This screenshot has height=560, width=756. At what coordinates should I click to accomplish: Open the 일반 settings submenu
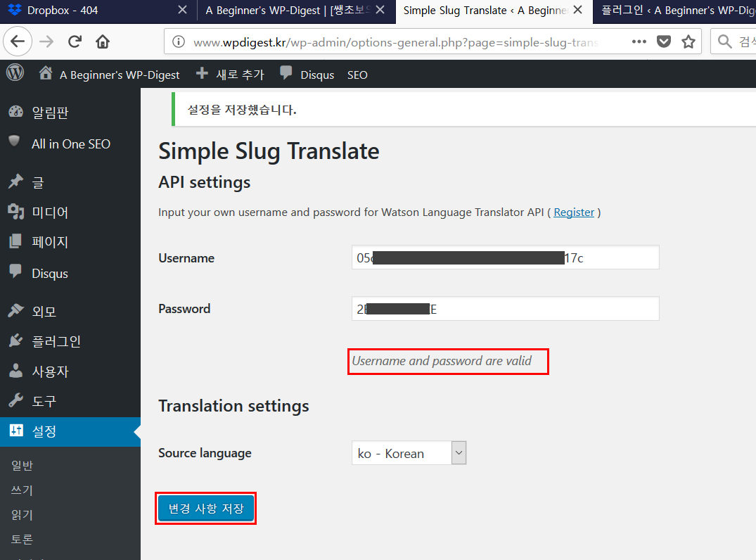pos(23,466)
